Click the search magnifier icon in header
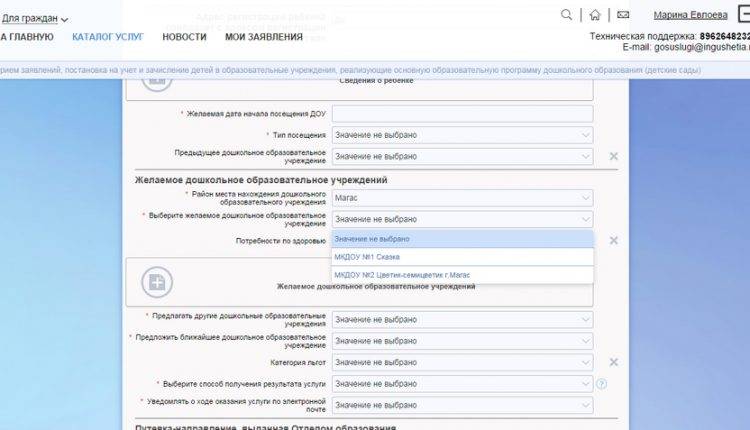Image resolution: width=750 pixels, height=430 pixels. pyautogui.click(x=567, y=15)
